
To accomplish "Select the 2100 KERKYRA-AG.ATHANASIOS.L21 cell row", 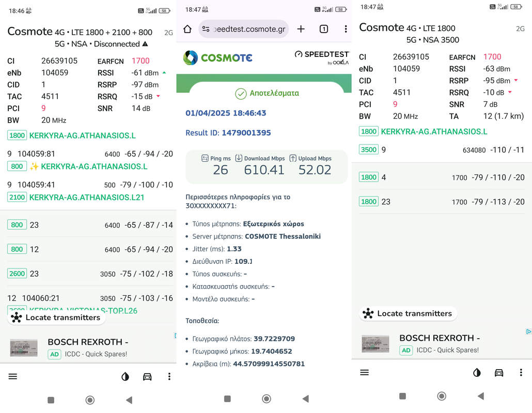I will point(90,191).
